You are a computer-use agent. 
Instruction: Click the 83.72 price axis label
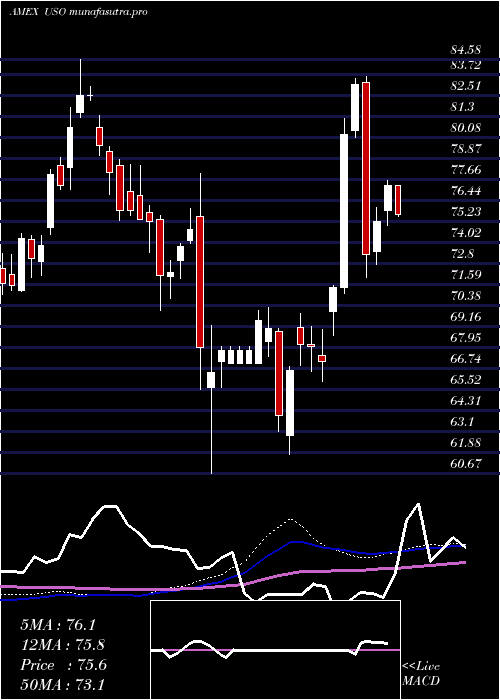[x=466, y=65]
